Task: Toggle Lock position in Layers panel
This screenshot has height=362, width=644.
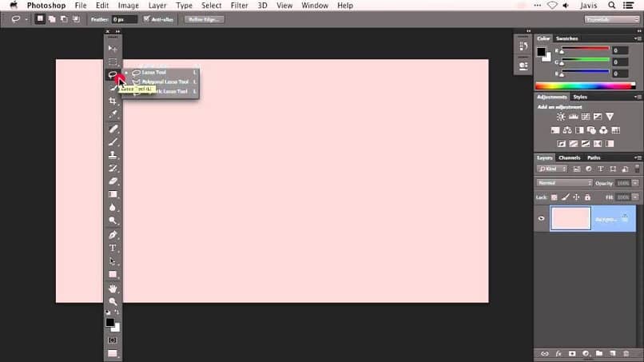Action: click(x=576, y=197)
